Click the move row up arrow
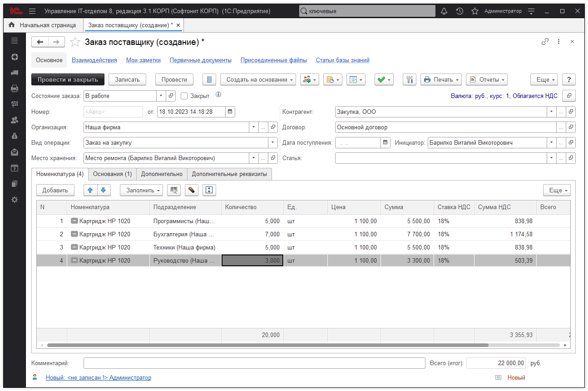This screenshot has height=391, width=588. pyautogui.click(x=90, y=190)
